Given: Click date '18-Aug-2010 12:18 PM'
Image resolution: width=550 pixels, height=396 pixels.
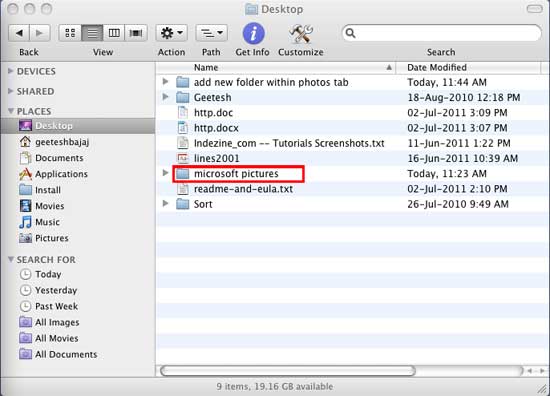Looking at the screenshot, I should [464, 98].
